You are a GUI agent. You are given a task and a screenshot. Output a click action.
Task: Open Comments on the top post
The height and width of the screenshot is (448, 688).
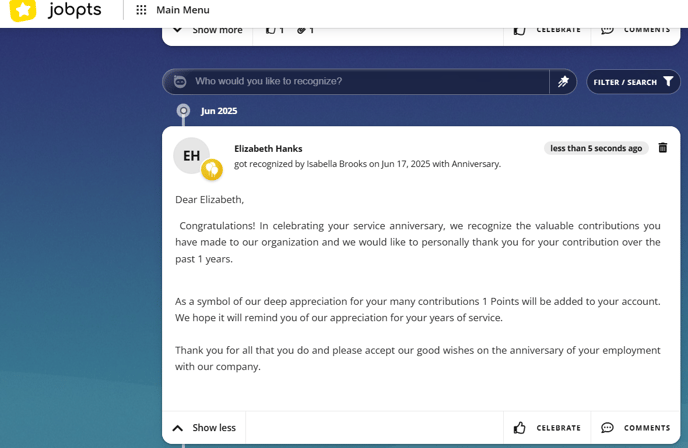click(x=635, y=30)
